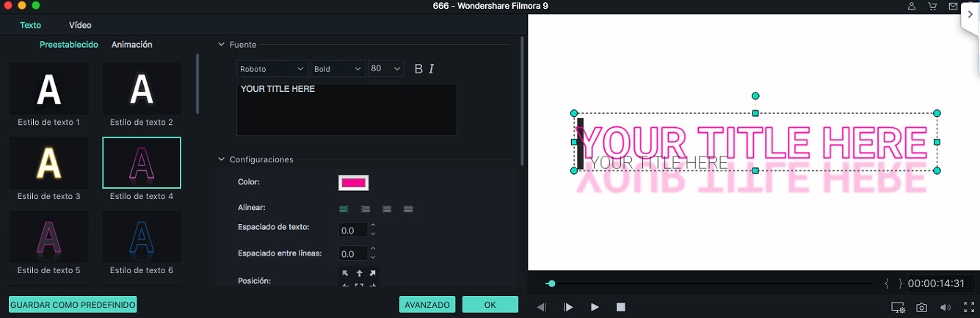Select the small gray subtitle in preview
Screen dimensions: 980x318
(x=659, y=162)
